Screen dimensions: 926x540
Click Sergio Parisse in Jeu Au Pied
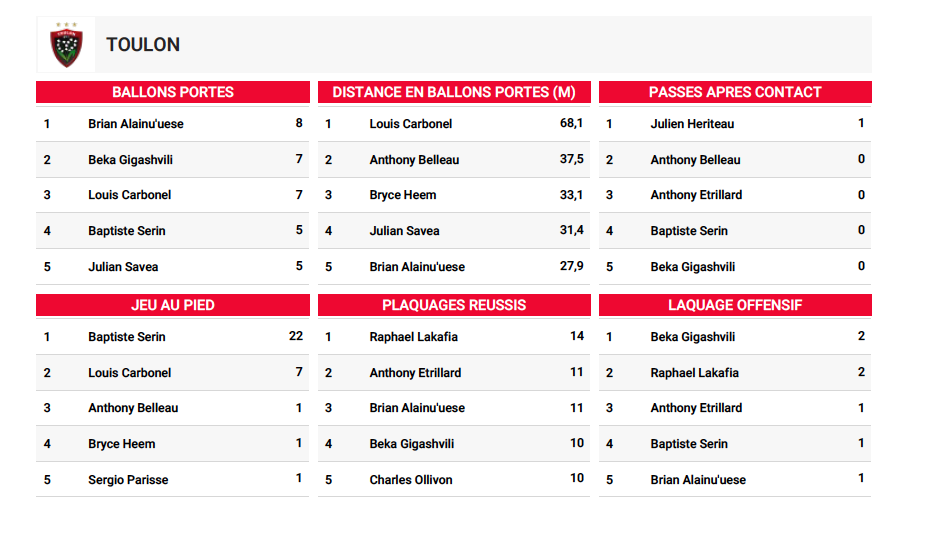(128, 480)
